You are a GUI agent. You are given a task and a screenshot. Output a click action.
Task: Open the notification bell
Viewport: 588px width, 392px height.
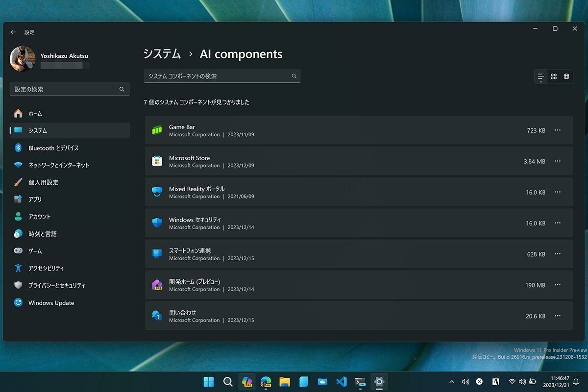(576, 382)
